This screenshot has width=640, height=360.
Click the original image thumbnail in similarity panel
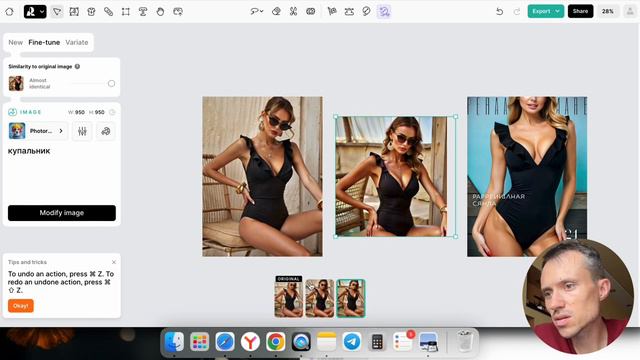click(16, 83)
